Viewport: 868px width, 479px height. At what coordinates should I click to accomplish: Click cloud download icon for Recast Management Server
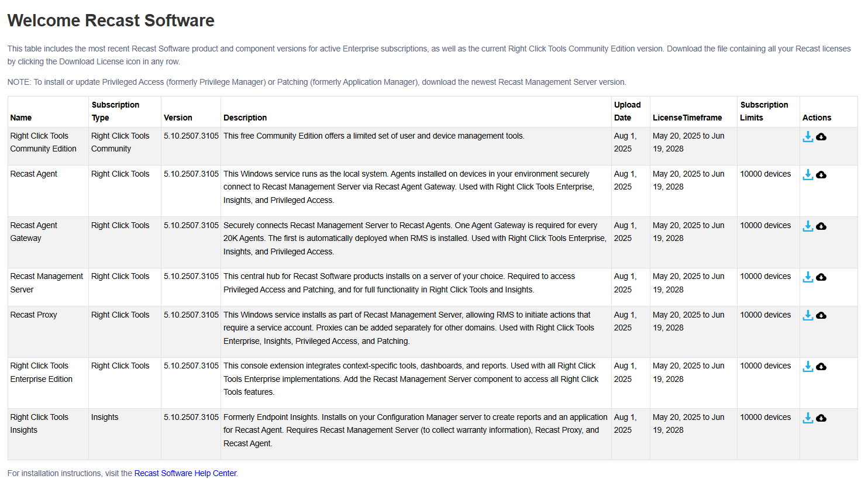(821, 277)
